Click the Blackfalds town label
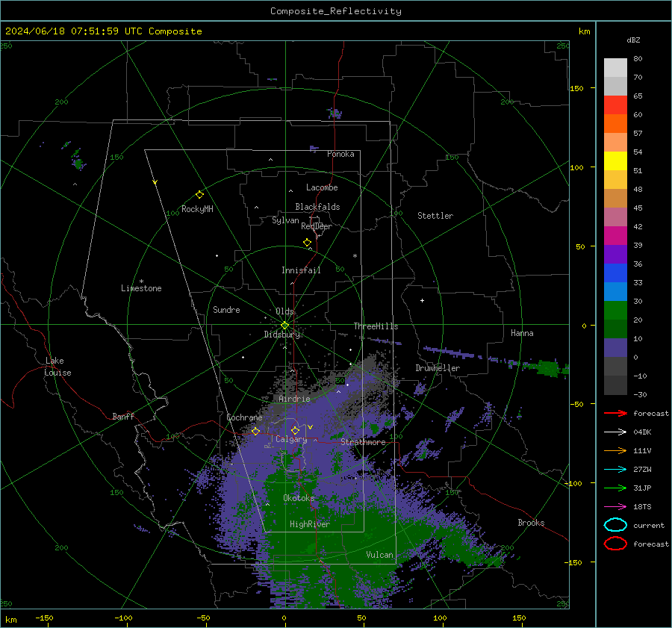The width and height of the screenshot is (672, 628). 317,207
